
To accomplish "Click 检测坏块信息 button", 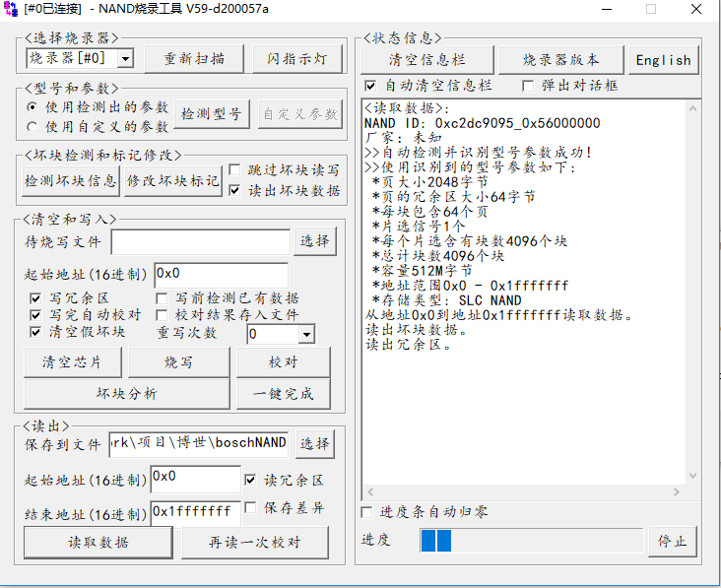I will [71, 181].
